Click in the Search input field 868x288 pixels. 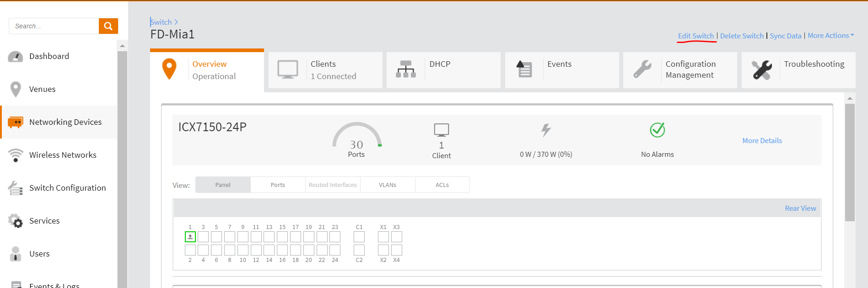pos(54,26)
